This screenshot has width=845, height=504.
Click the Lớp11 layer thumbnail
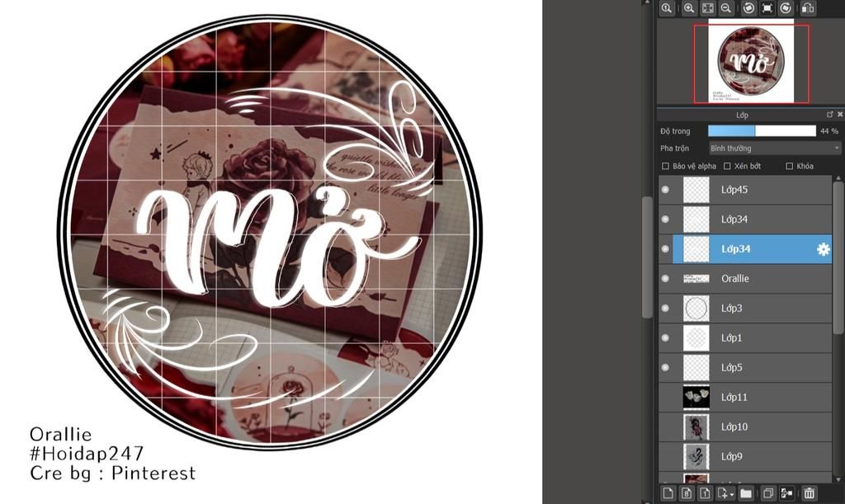coord(696,397)
